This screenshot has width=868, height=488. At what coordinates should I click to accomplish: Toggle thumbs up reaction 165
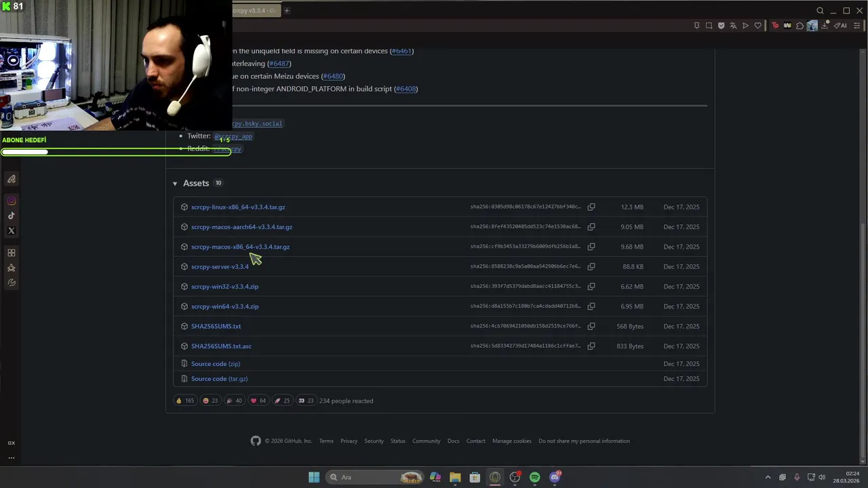[x=184, y=401]
